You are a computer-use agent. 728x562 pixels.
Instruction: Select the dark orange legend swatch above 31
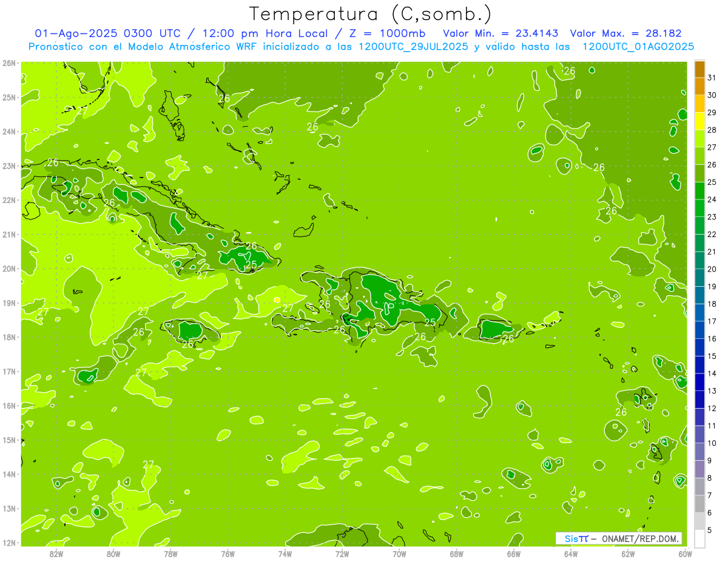point(699,69)
